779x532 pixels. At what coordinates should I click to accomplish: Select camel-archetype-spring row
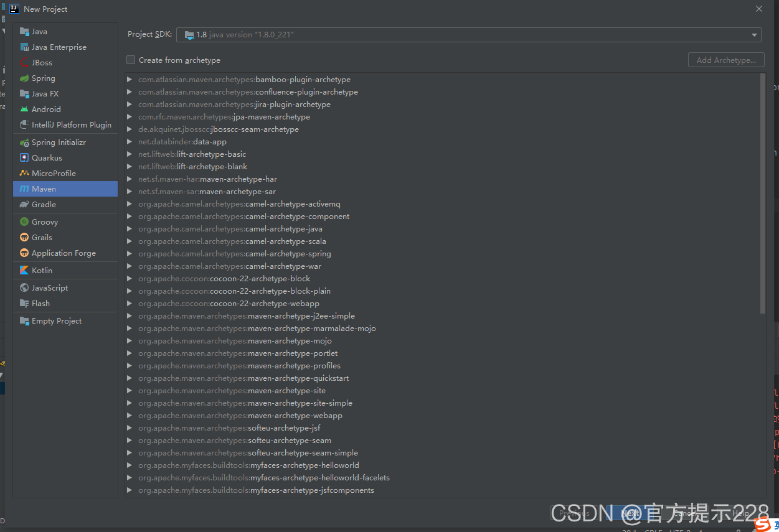(443, 254)
